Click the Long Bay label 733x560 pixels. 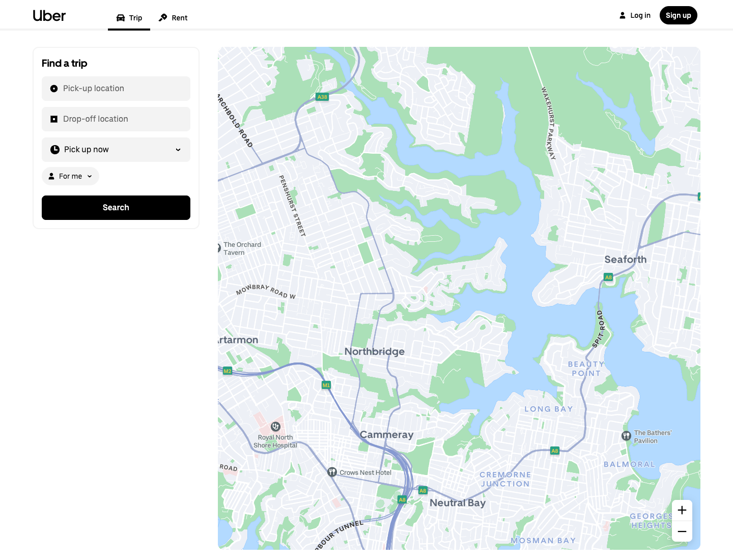coord(549,409)
